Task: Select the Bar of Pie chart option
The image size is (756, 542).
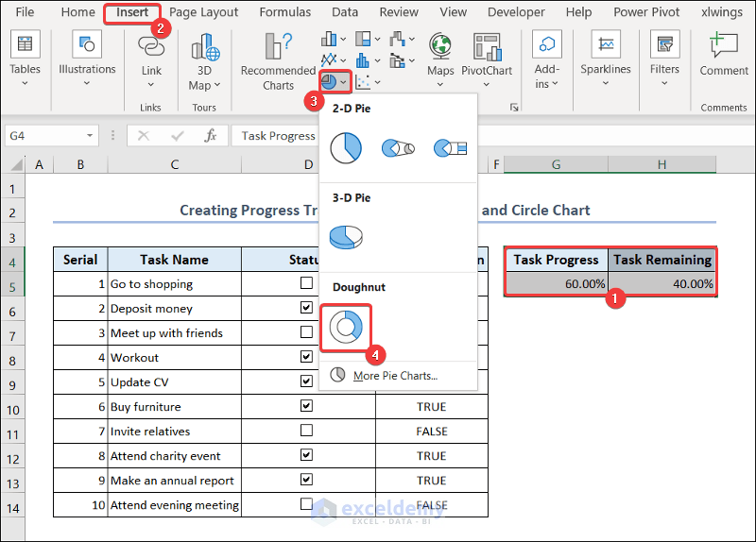Action: point(451,148)
